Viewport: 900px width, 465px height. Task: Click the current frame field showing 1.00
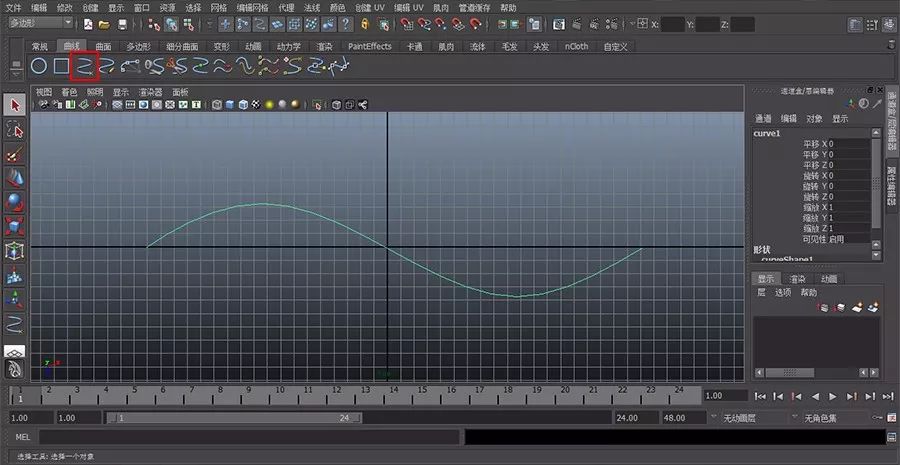click(726, 396)
